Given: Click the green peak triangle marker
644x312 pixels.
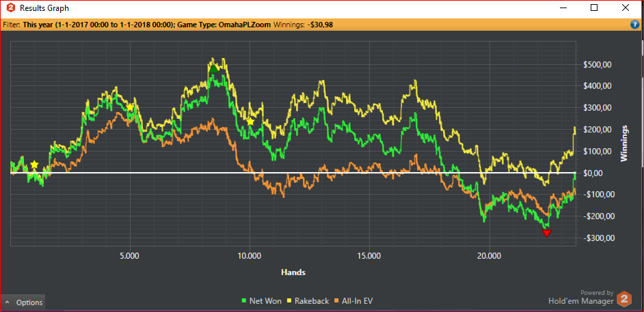Looking at the screenshot, I should click(213, 69).
